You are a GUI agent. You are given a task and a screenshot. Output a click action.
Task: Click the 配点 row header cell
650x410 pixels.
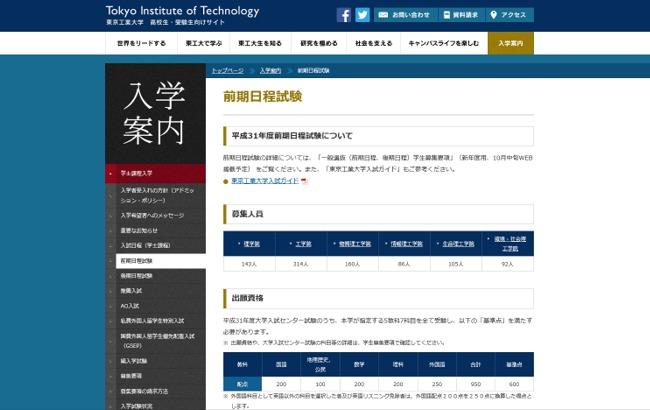click(x=243, y=384)
